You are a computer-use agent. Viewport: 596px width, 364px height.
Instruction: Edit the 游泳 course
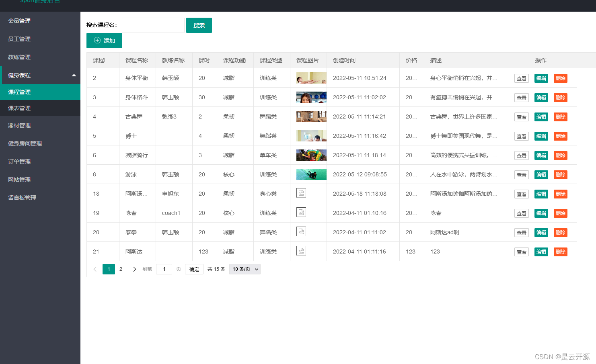tap(541, 175)
